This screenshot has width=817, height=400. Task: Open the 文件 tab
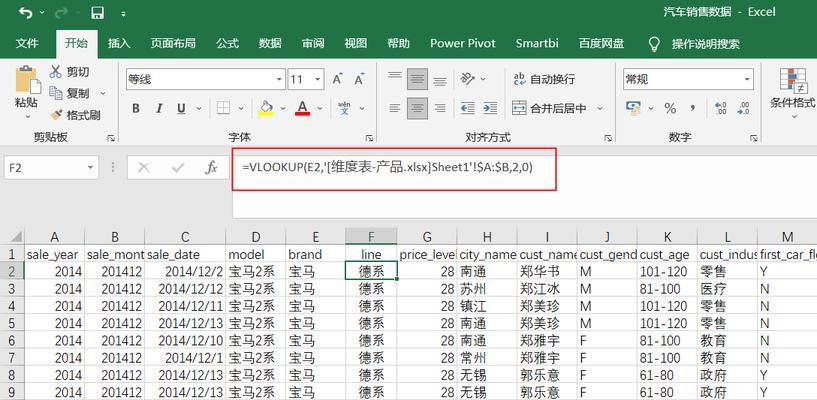click(x=27, y=44)
